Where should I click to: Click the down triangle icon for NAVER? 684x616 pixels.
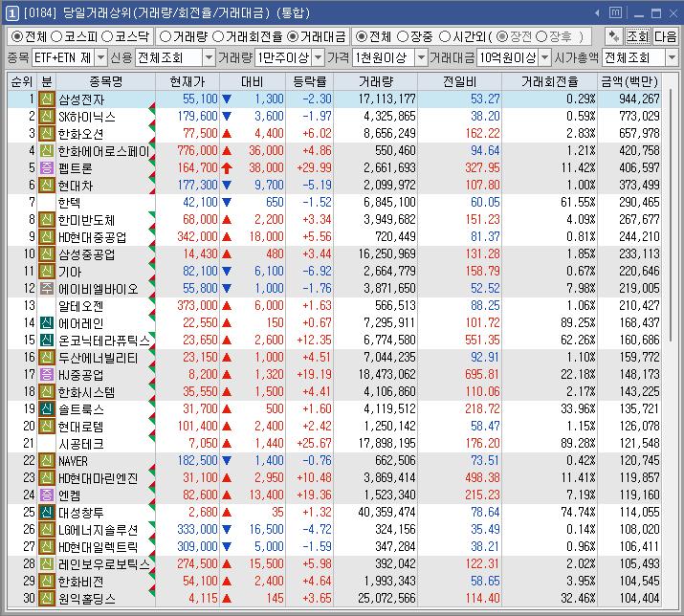click(x=227, y=460)
